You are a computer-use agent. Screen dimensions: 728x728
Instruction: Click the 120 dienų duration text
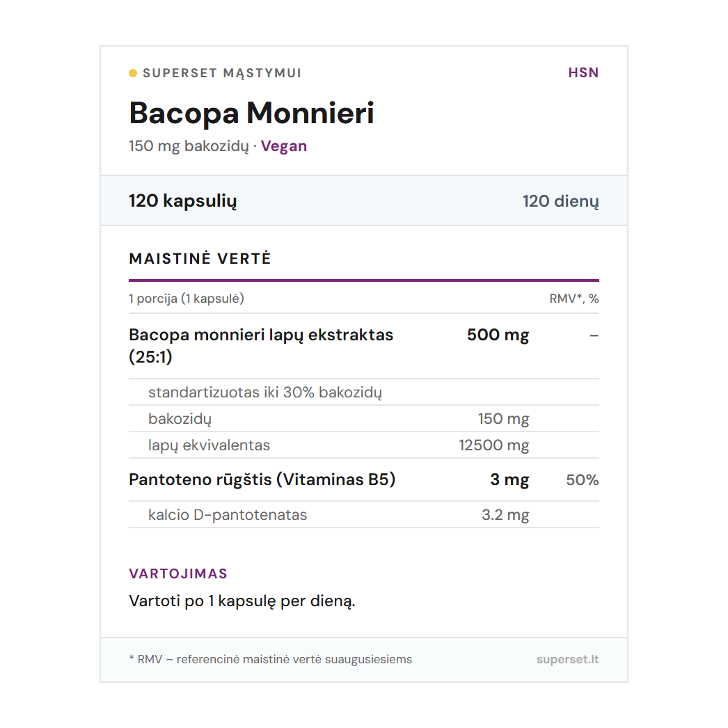(x=560, y=201)
